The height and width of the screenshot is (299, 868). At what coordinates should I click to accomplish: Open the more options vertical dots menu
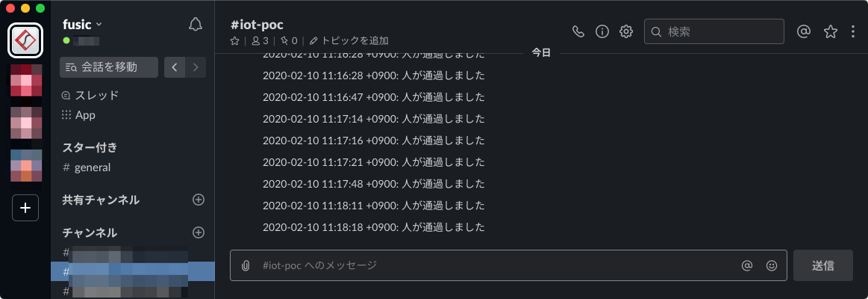[852, 31]
